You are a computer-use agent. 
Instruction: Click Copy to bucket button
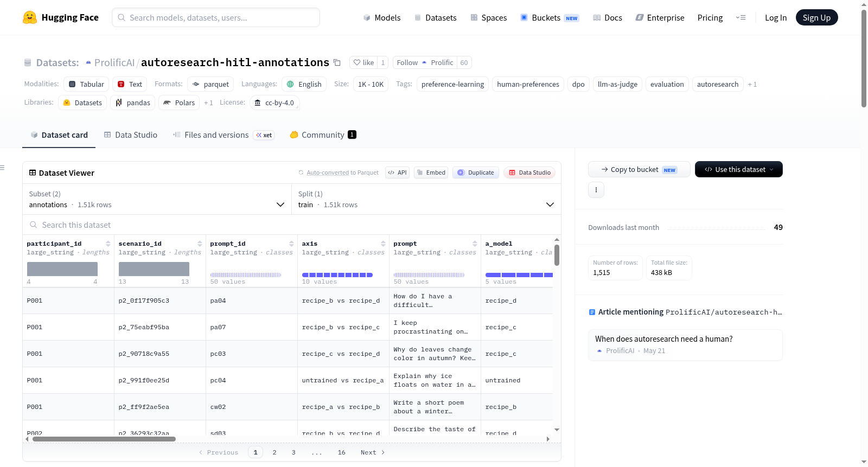[639, 169]
